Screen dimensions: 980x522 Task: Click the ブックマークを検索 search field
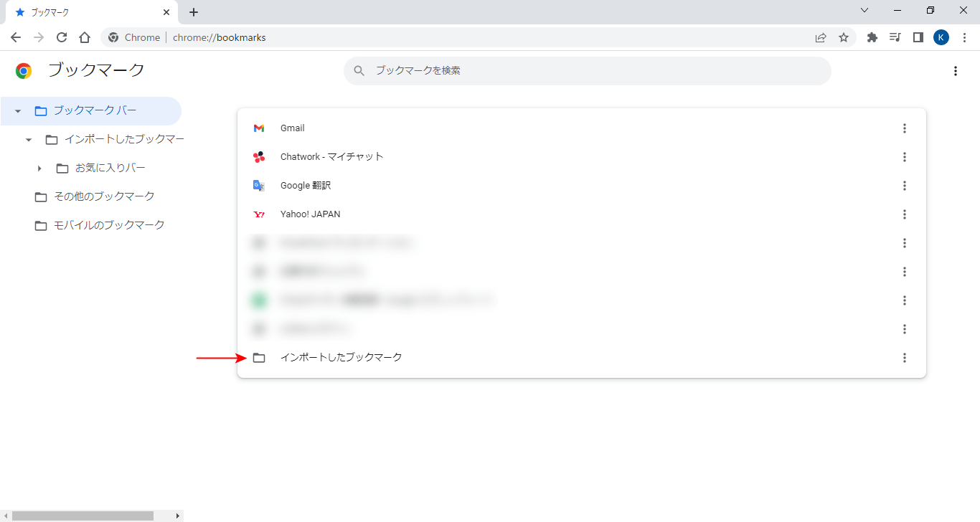[587, 71]
